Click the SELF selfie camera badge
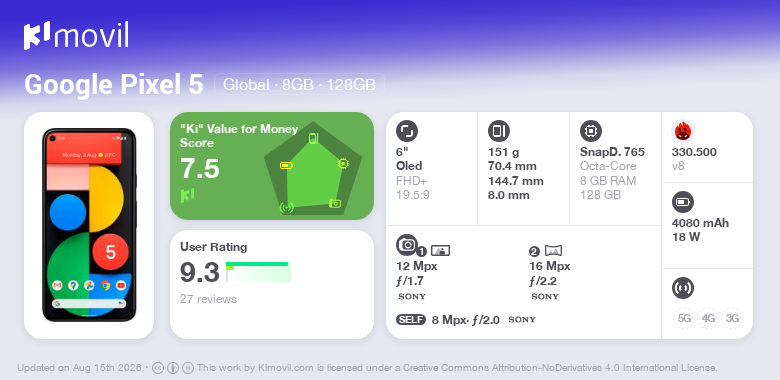Viewport: 780px width, 380px height. (411, 320)
